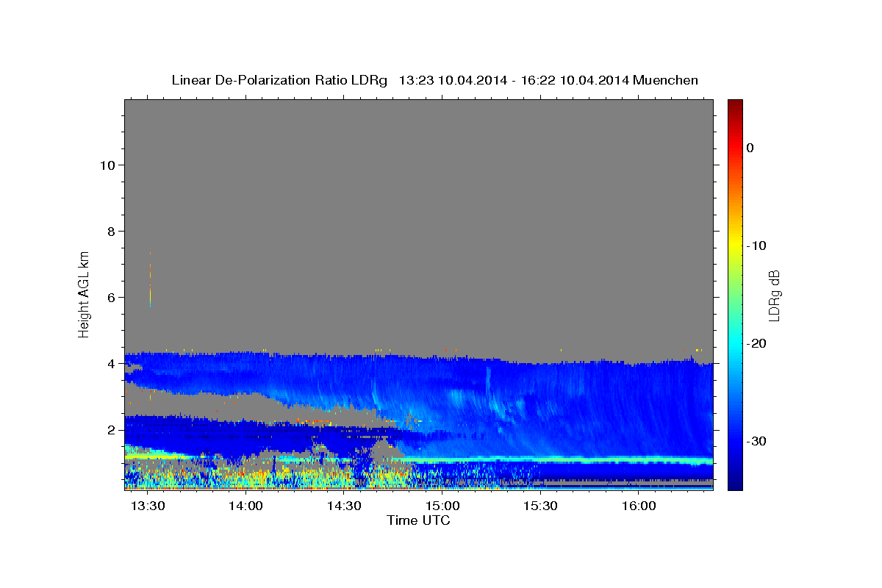Click the 14:30 time tick label
The height and width of the screenshot is (588, 882).
(x=345, y=506)
